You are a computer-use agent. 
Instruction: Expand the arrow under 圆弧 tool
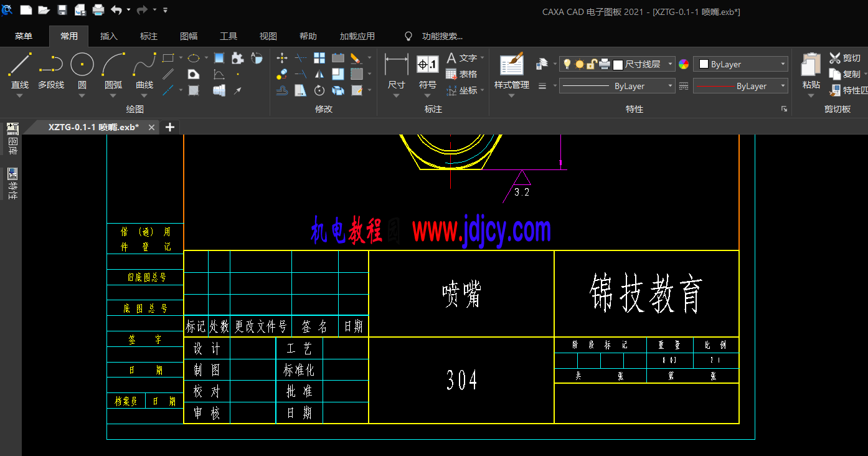coord(113,95)
